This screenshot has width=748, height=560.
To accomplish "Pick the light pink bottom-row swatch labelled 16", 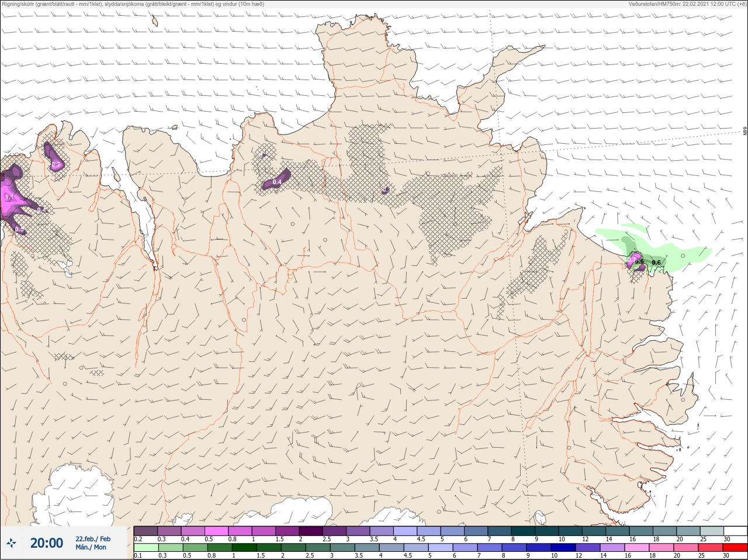I will click(637, 548).
